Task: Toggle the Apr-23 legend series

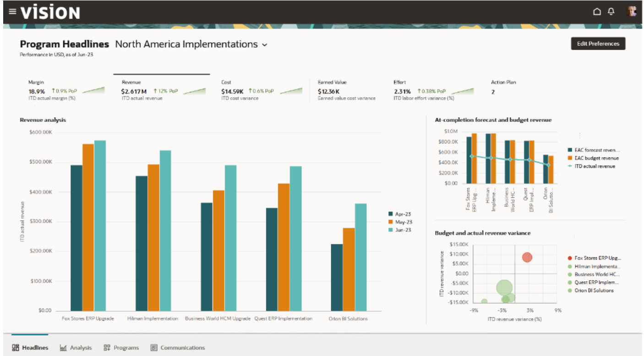Action: pyautogui.click(x=399, y=214)
